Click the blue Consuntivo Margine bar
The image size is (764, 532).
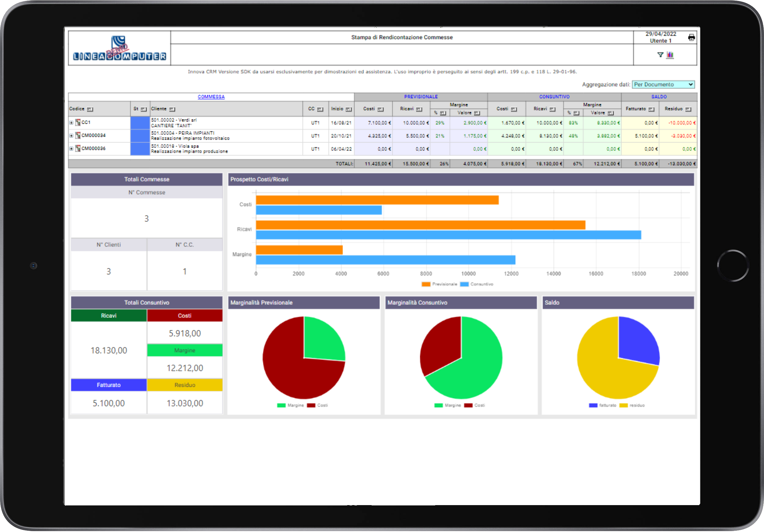click(x=385, y=260)
